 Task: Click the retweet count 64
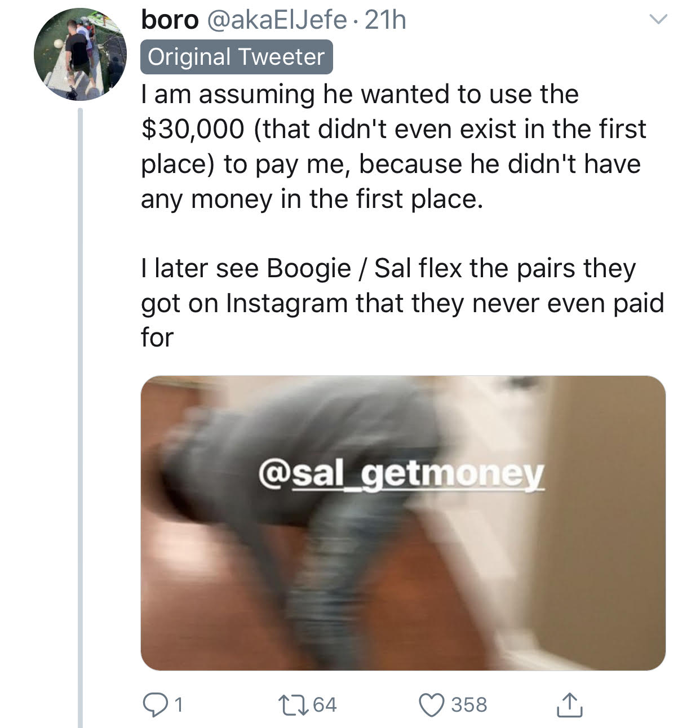324,704
